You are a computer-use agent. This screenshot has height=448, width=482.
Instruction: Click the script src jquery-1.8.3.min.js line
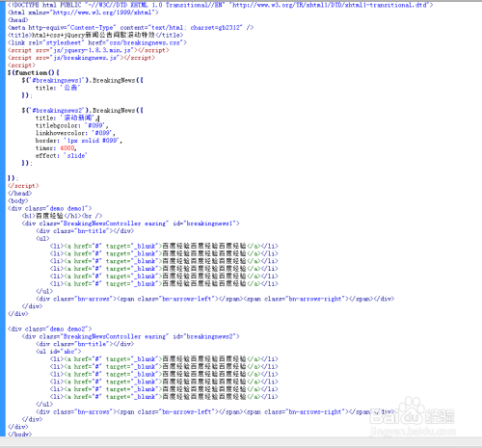point(88,50)
